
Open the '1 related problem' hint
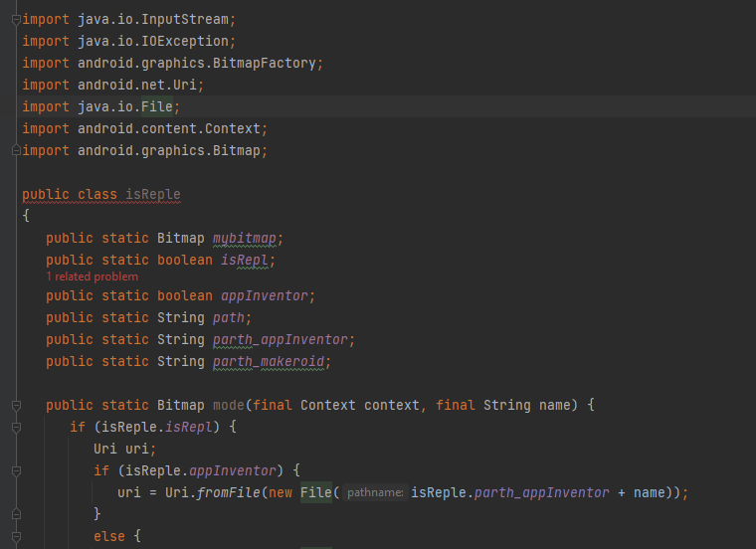(x=93, y=276)
